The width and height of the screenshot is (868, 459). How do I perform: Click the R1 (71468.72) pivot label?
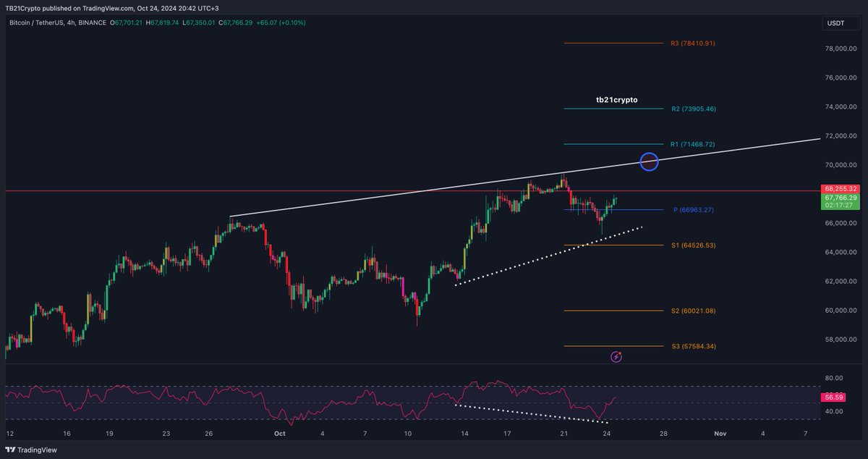point(692,145)
